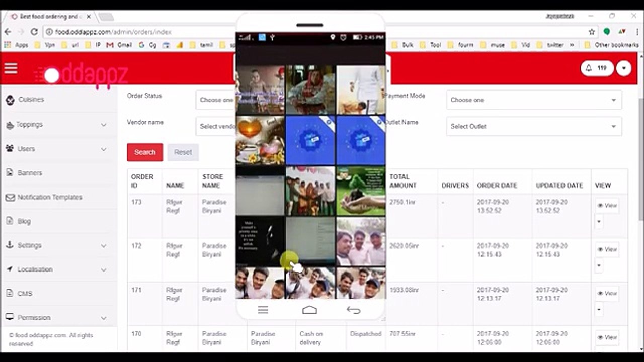Tap the green tree-in-hands photo

click(x=361, y=191)
